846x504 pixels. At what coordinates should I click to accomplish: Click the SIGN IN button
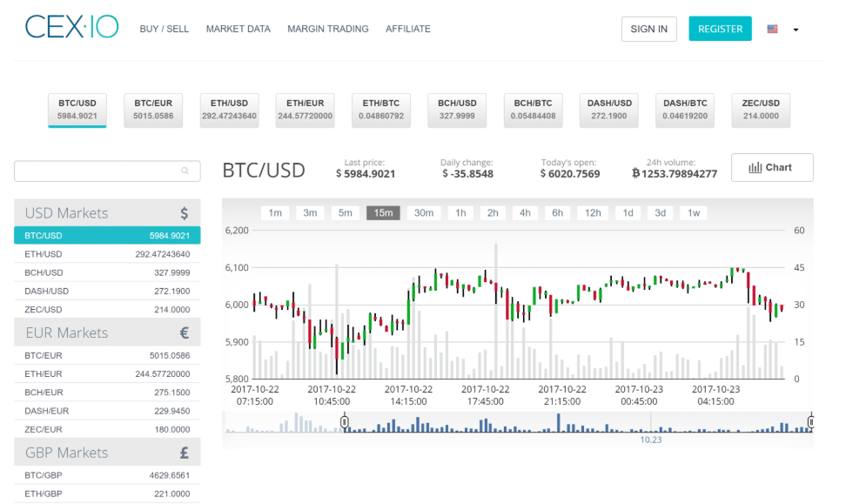point(648,28)
